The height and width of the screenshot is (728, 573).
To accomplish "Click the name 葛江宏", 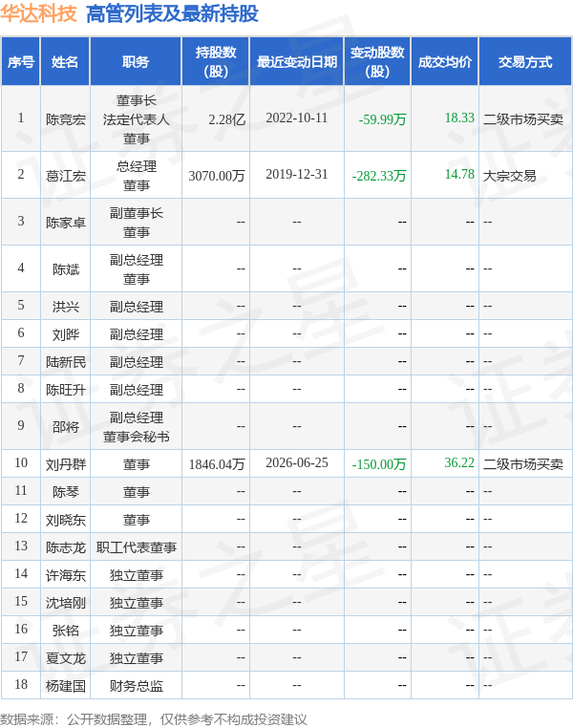I will [x=66, y=176].
